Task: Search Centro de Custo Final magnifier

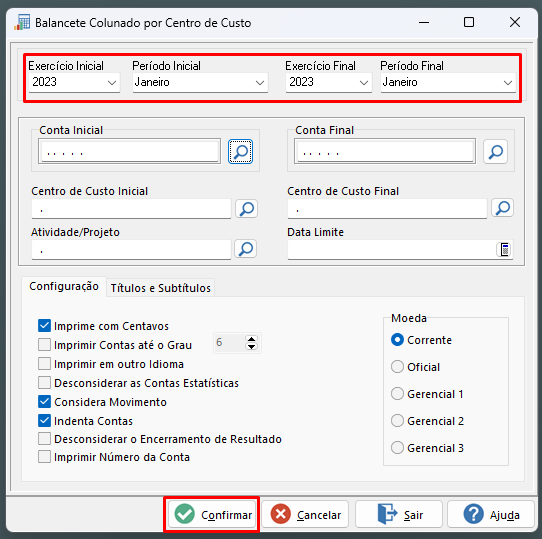Action: click(502, 208)
